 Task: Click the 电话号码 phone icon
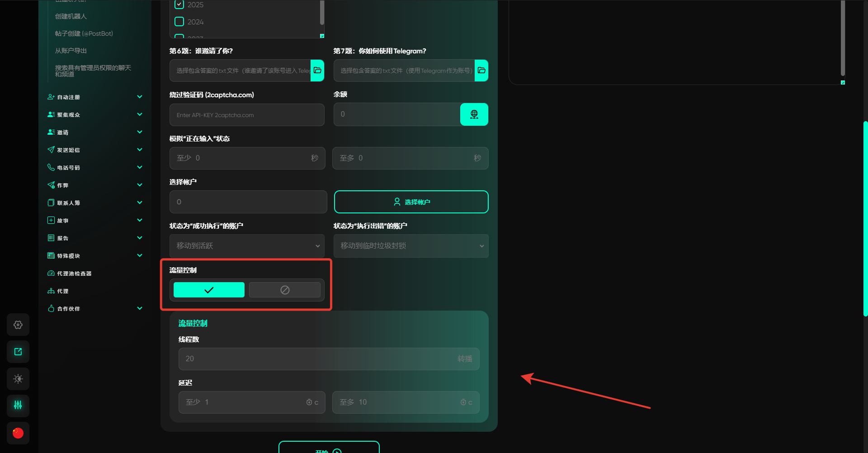click(x=51, y=167)
